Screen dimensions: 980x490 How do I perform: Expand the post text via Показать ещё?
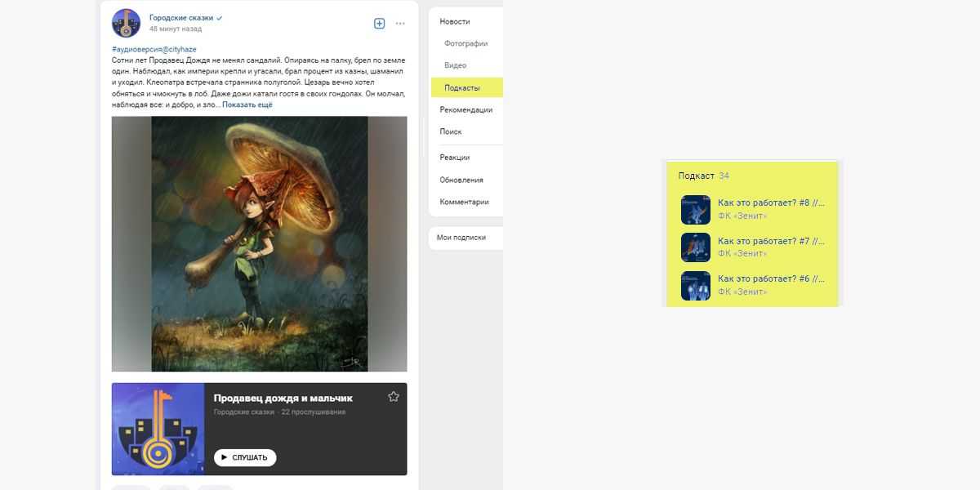point(247,105)
